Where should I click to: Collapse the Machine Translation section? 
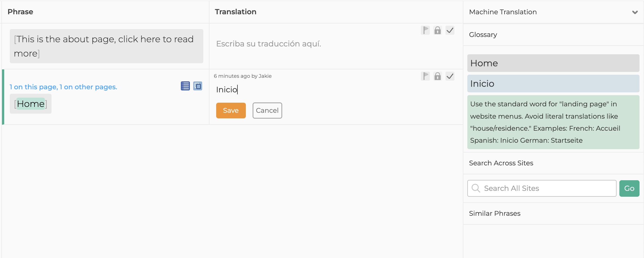click(x=635, y=12)
